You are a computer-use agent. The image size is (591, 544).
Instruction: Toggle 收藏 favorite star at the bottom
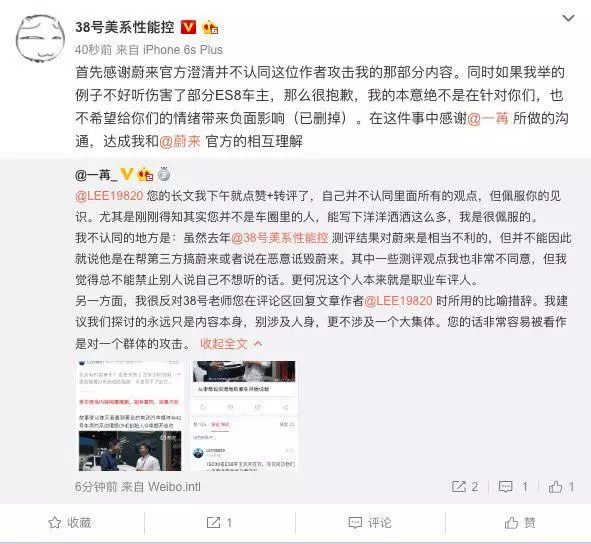(x=70, y=523)
